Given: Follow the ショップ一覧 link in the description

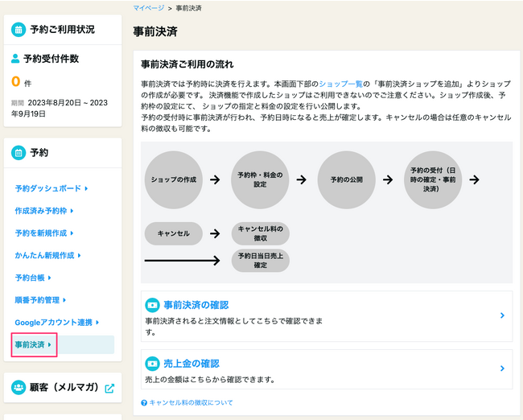Looking at the screenshot, I should pyautogui.click(x=340, y=84).
